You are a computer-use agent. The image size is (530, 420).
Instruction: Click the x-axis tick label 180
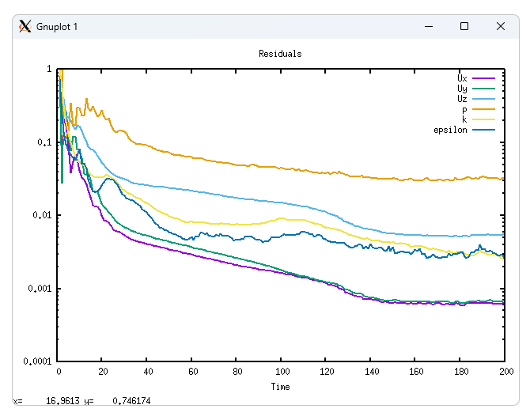(x=461, y=372)
